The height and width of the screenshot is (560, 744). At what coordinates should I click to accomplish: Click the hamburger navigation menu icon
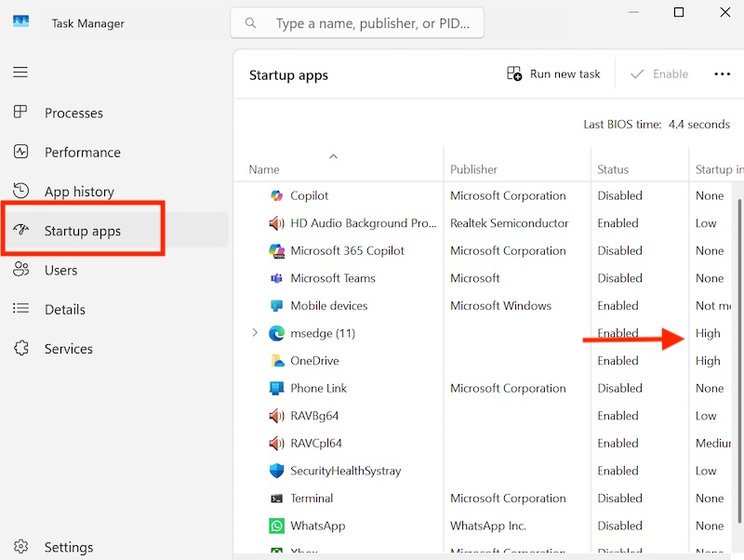(20, 73)
